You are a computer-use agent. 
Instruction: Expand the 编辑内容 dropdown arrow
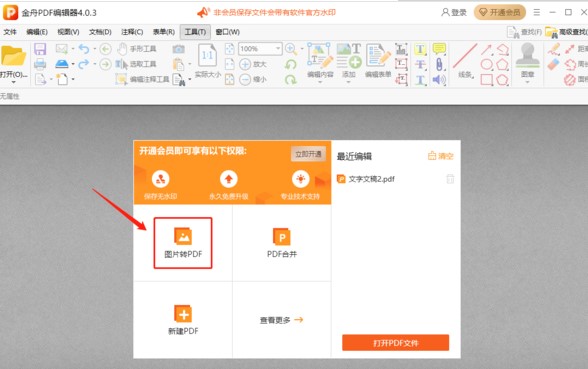(320, 82)
